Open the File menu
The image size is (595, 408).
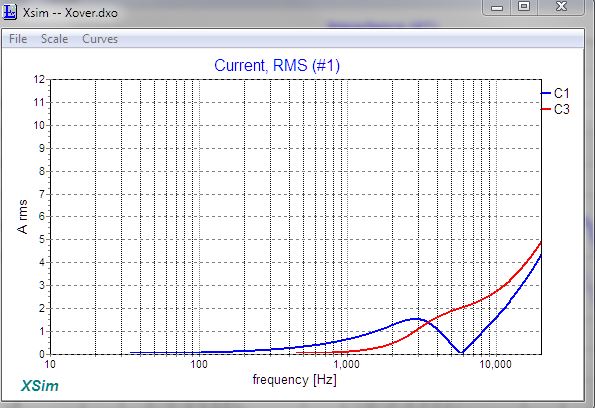pos(18,39)
